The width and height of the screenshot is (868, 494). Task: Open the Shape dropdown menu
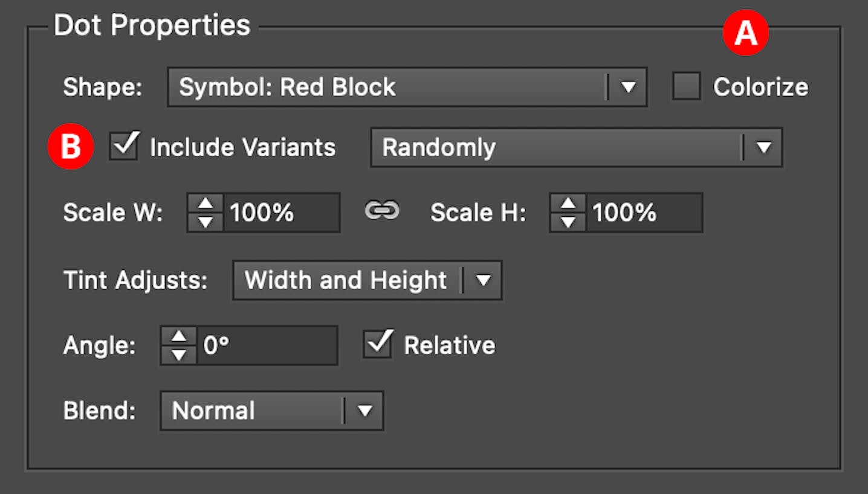pyautogui.click(x=628, y=88)
